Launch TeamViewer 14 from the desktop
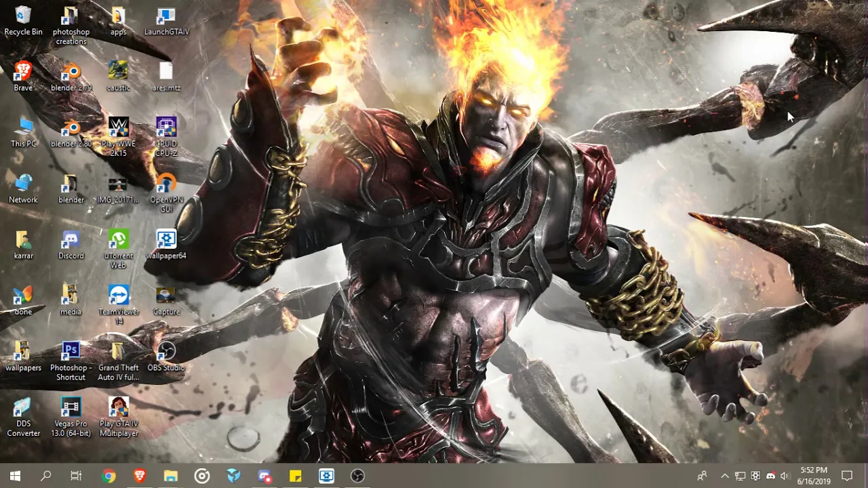The height and width of the screenshot is (488, 868). [x=119, y=305]
